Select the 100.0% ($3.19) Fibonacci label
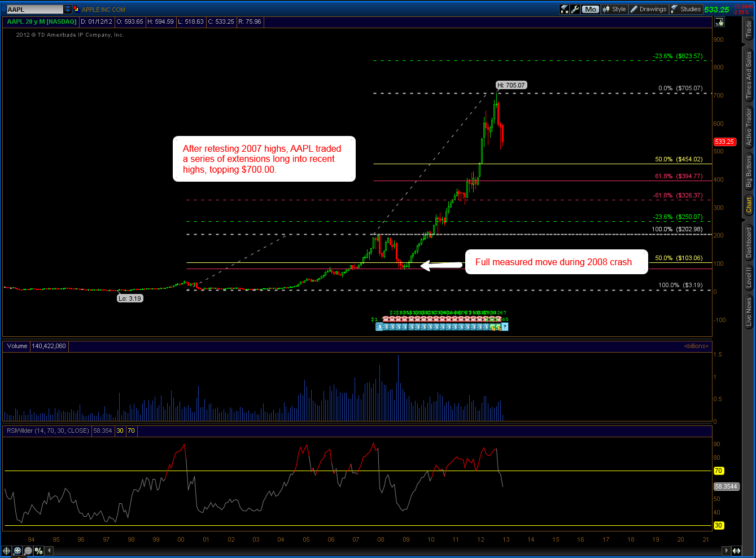This screenshot has width=756, height=558. pos(680,285)
